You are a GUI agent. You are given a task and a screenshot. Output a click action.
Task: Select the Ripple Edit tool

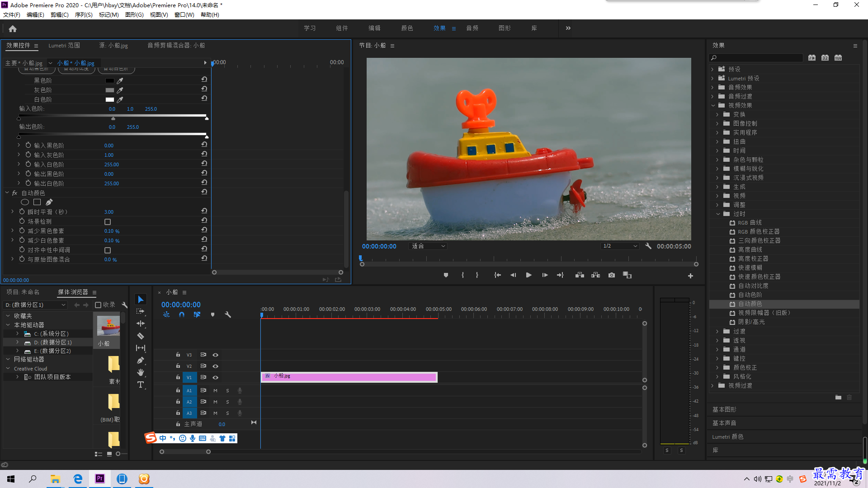pyautogui.click(x=141, y=324)
